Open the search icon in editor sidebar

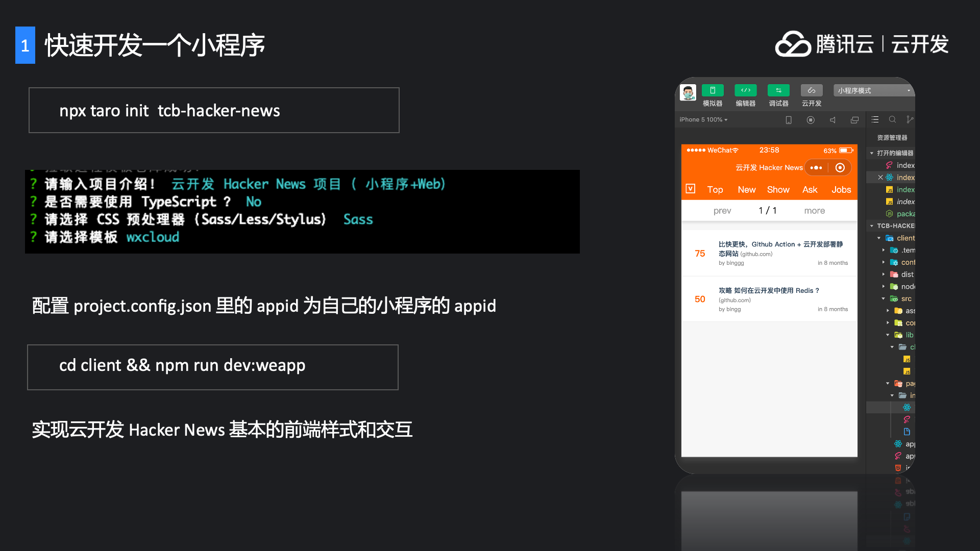coord(892,119)
